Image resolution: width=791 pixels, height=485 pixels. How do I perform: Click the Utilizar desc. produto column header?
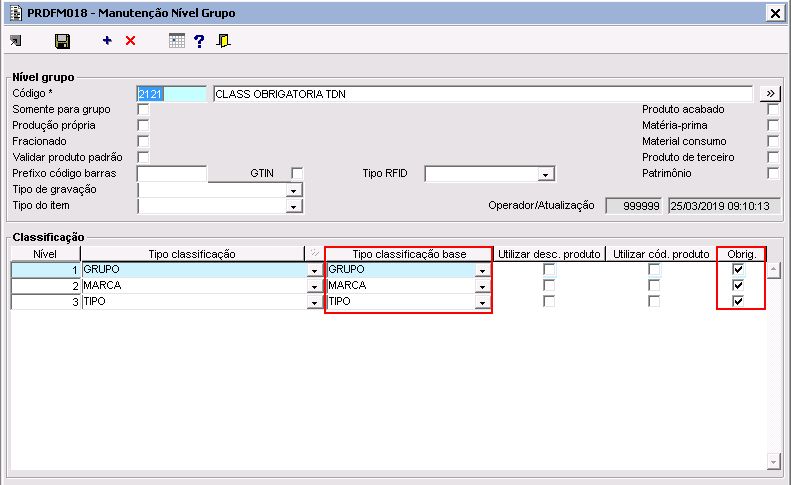pos(549,254)
